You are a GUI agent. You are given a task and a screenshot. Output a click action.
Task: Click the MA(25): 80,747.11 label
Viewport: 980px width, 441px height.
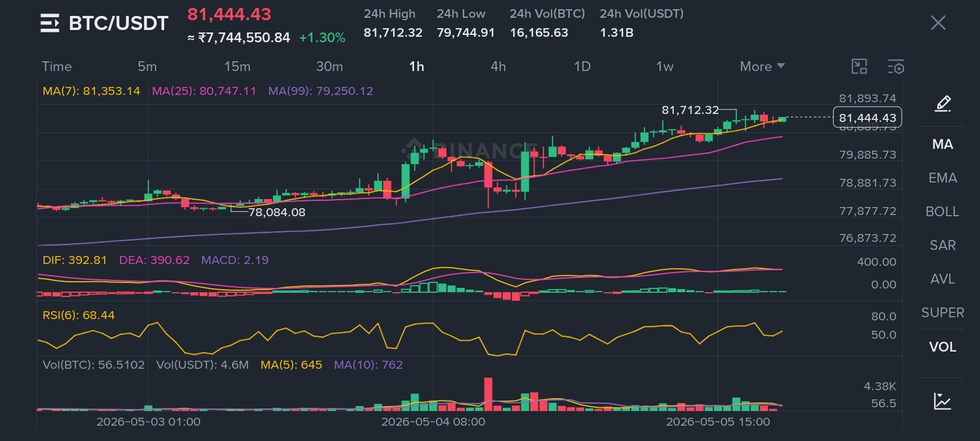point(204,91)
